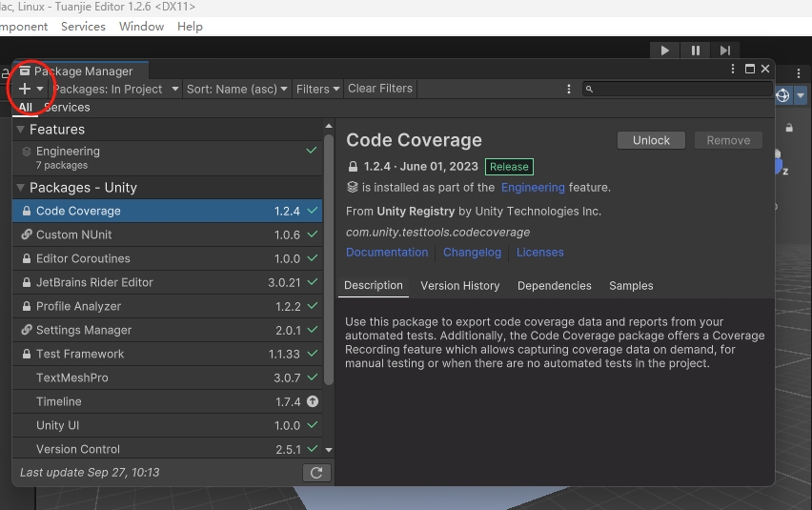This screenshot has height=510, width=812.
Task: Select TextMeshPro package
Action: pos(168,377)
